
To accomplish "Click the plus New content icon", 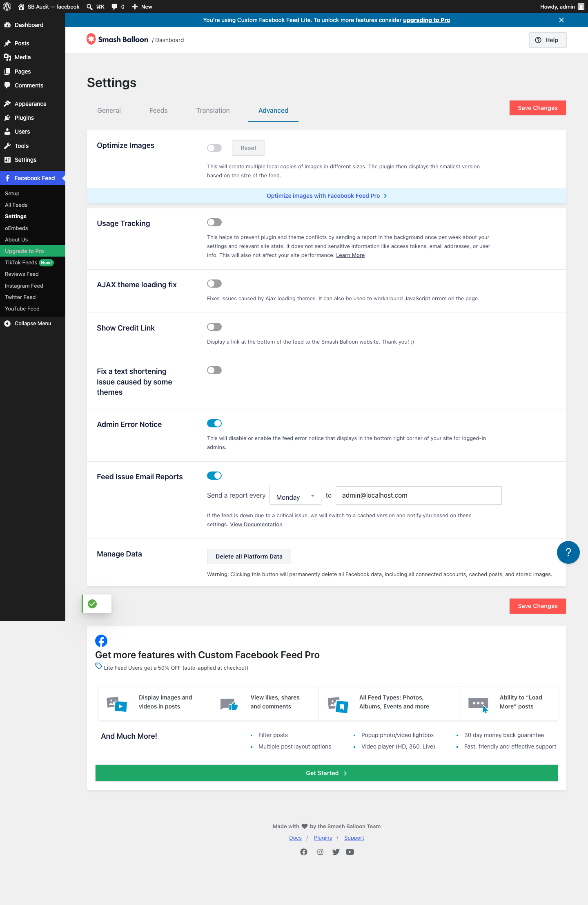I will (135, 7).
